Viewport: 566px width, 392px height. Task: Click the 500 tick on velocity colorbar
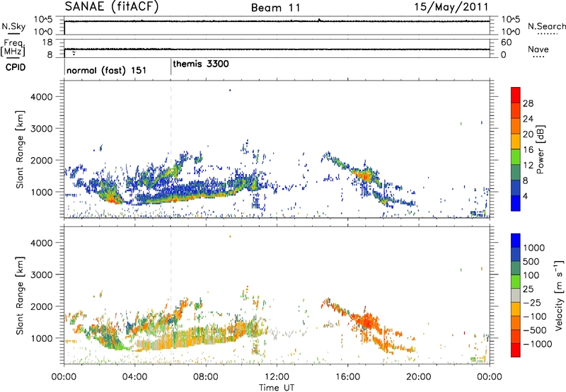pos(531,261)
